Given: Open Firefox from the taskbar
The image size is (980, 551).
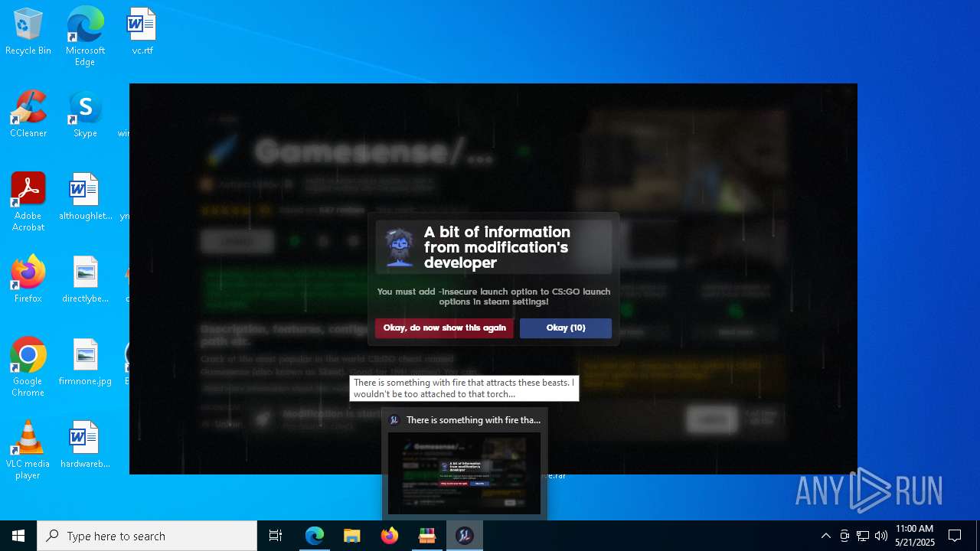Looking at the screenshot, I should point(390,536).
